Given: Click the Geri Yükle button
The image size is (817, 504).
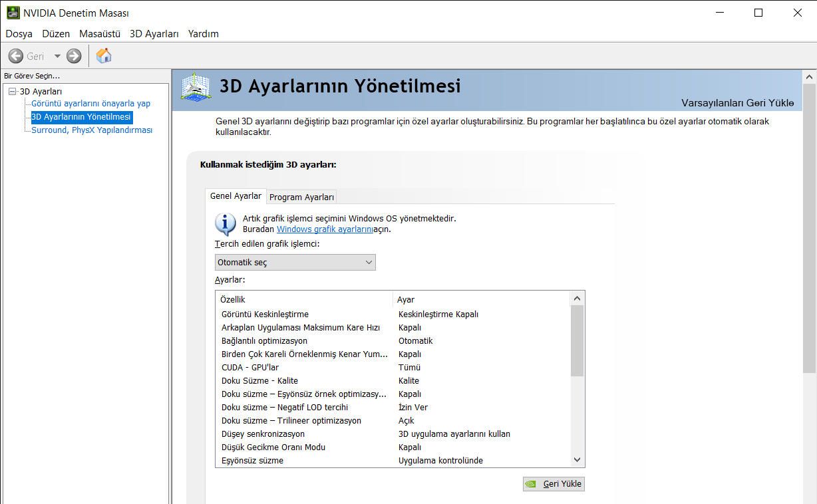Looking at the screenshot, I should click(554, 484).
